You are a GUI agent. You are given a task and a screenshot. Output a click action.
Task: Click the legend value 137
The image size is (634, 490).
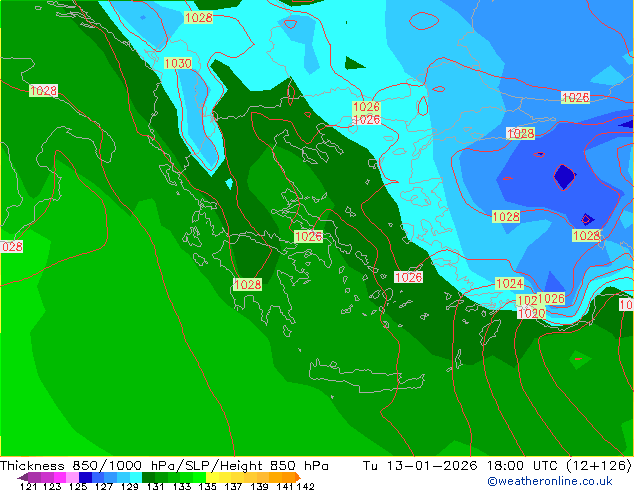tap(233, 486)
